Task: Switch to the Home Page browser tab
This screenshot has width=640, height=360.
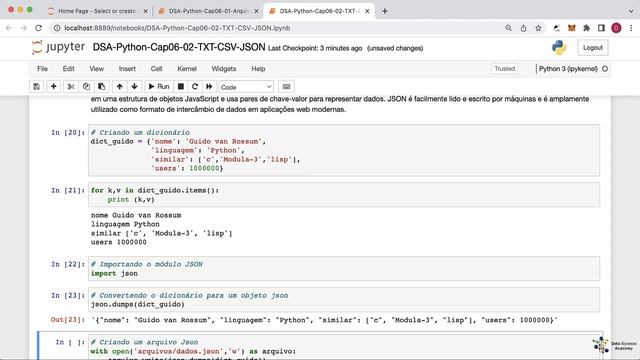Action: pos(97,11)
